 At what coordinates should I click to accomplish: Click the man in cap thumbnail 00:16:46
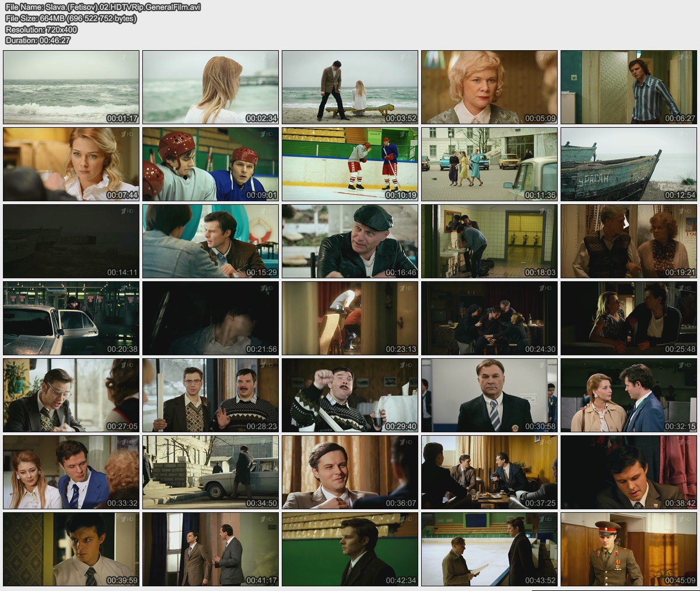tap(350, 241)
